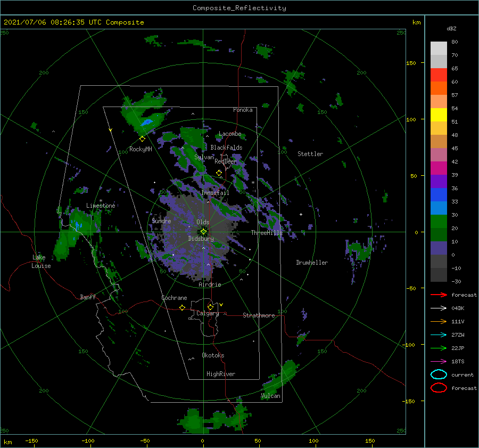Click the 'Cochrane' city label

pyautogui.click(x=174, y=298)
